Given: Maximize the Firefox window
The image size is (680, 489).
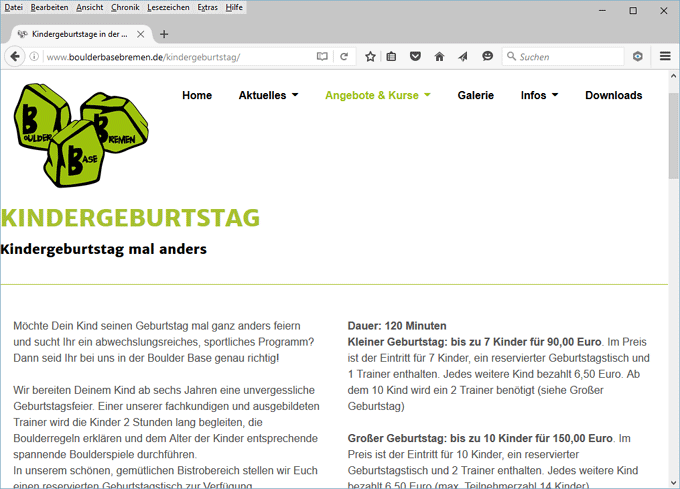Looking at the screenshot, I should coord(633,10).
